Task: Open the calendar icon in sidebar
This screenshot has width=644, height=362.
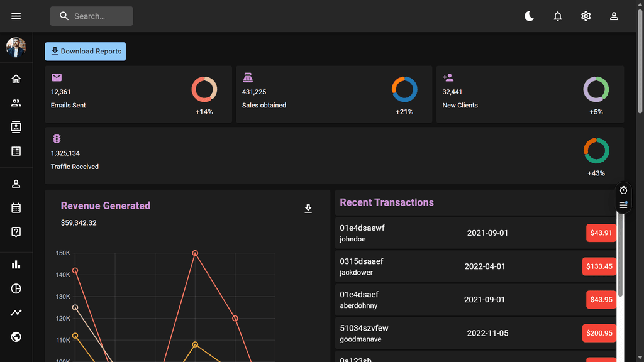Action: point(16,207)
